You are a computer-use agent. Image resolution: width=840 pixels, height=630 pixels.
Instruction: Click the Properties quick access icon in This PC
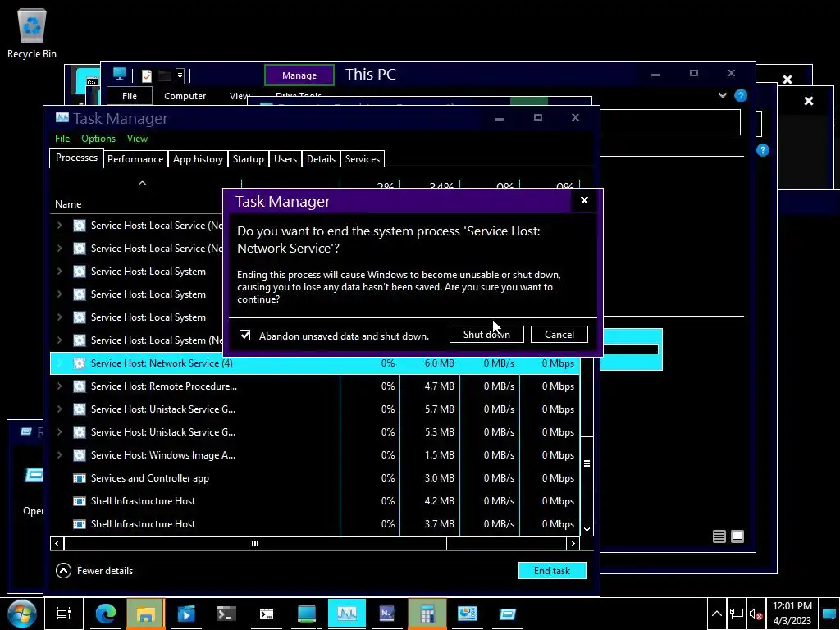pyautogui.click(x=146, y=75)
